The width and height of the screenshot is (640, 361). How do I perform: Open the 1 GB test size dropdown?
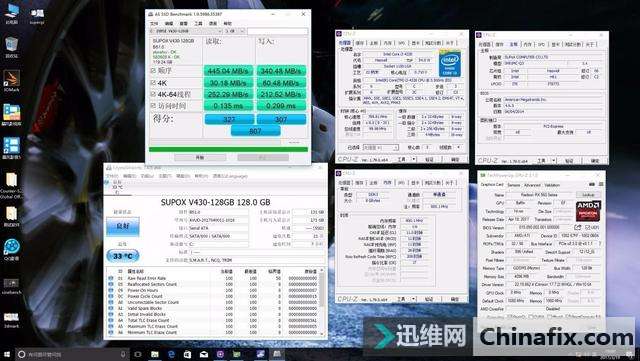pyautogui.click(x=235, y=31)
